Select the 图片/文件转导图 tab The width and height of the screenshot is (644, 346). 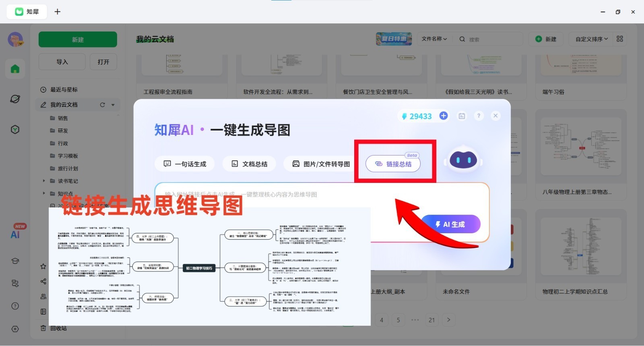click(321, 164)
